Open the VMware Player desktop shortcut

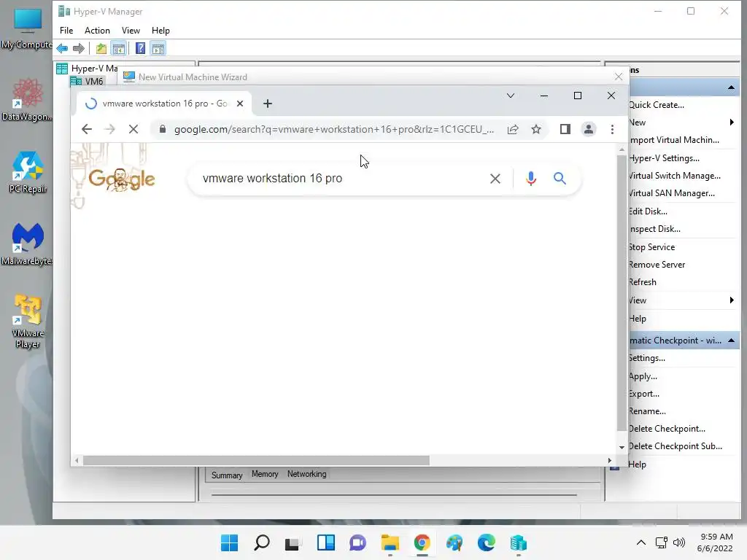click(x=27, y=322)
